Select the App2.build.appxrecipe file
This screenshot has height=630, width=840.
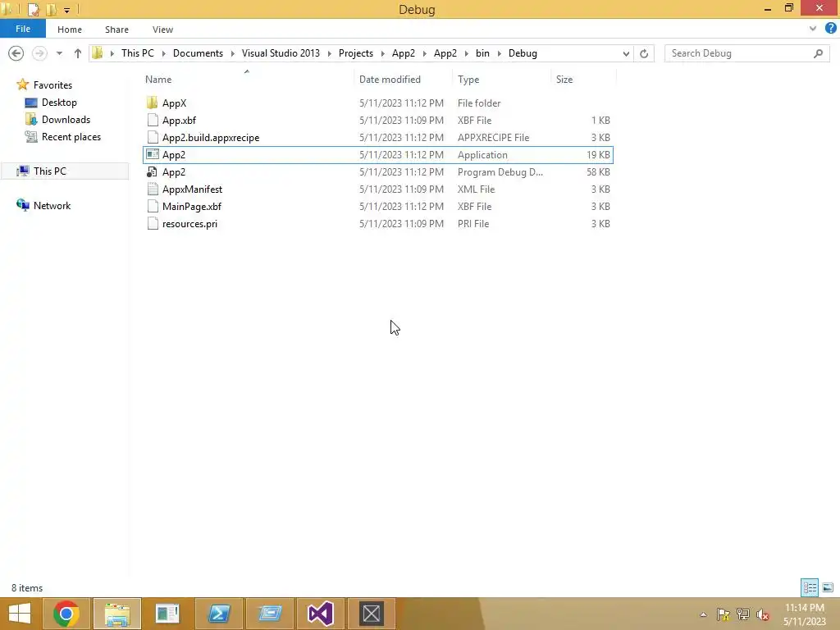[x=211, y=138]
